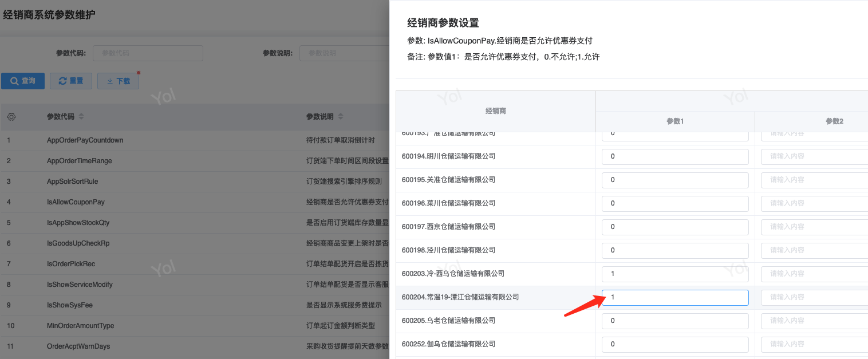Click the 待付款订单取消倒计时 description cell
The image size is (868, 359).
point(340,140)
